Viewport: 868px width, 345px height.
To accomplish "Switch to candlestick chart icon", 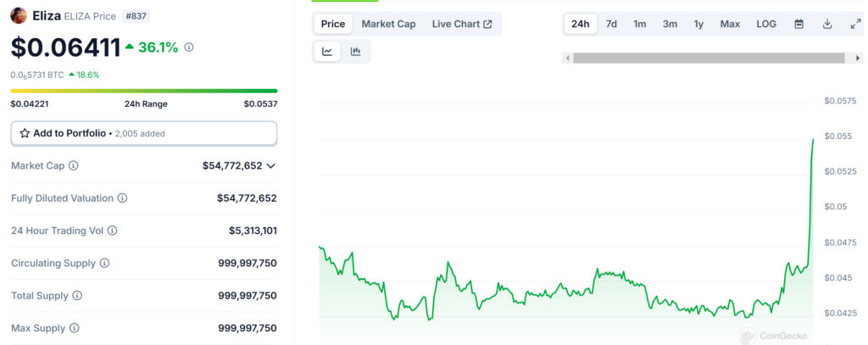I will (x=355, y=52).
